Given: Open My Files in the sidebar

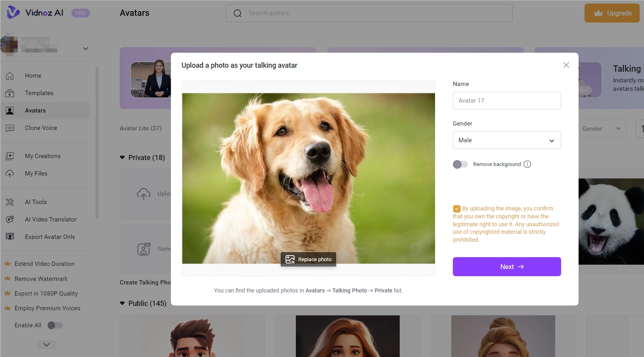Looking at the screenshot, I should coord(46,174).
